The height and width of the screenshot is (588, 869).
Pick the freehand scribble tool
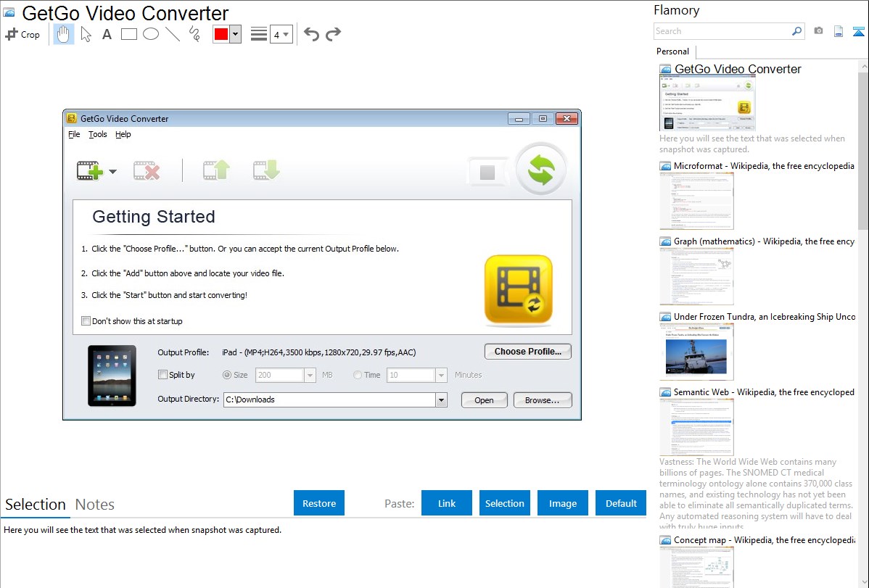tap(194, 34)
